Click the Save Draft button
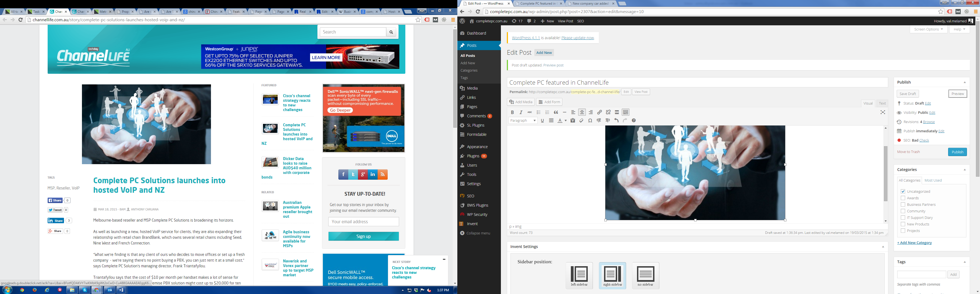The width and height of the screenshot is (980, 294). point(907,94)
